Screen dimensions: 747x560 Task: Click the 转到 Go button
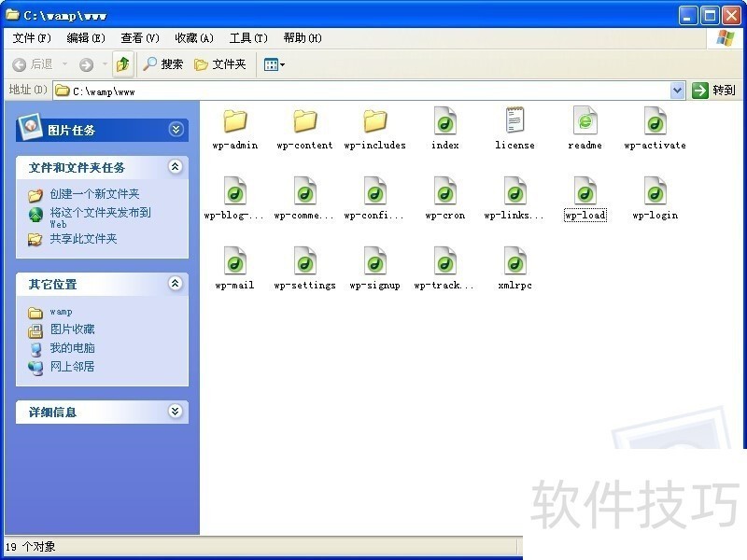pos(713,90)
